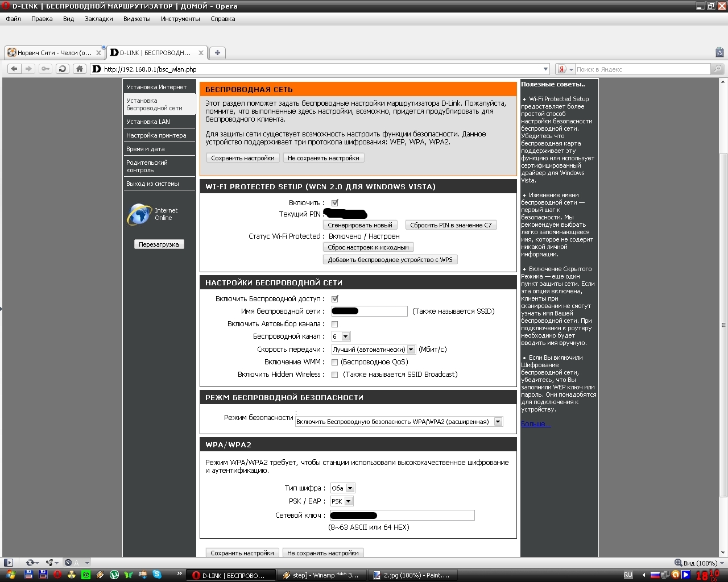Click the forward navigation arrow
The image size is (728, 582).
click(28, 69)
